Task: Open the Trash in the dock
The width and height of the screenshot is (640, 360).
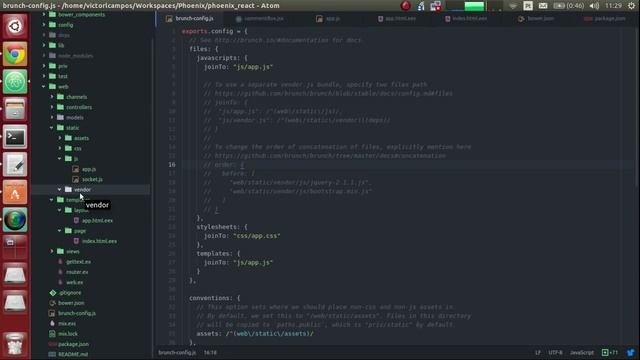Action: 15,344
